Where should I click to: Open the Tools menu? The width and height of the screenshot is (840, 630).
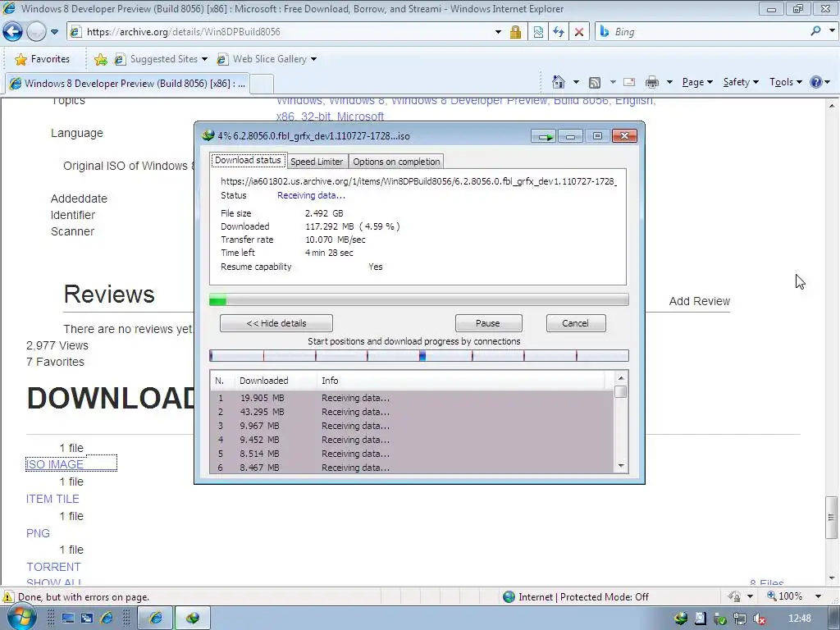tap(785, 82)
